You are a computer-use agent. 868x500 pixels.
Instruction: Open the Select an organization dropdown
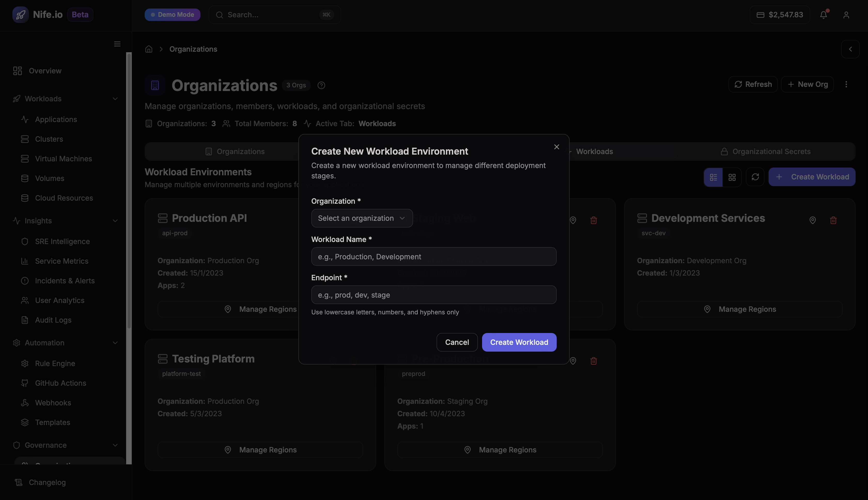click(362, 218)
